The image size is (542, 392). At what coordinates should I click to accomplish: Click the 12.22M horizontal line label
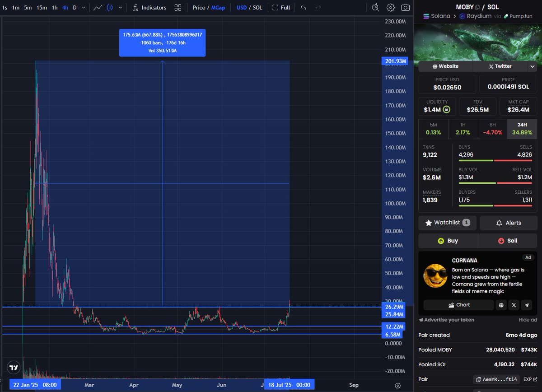coord(394,327)
